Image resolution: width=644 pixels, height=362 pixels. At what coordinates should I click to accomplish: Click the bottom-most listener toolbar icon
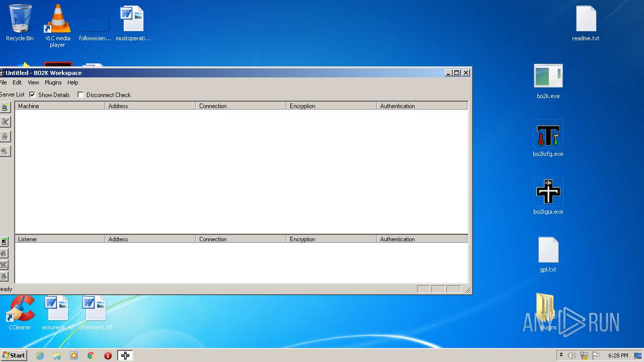click(x=4, y=277)
